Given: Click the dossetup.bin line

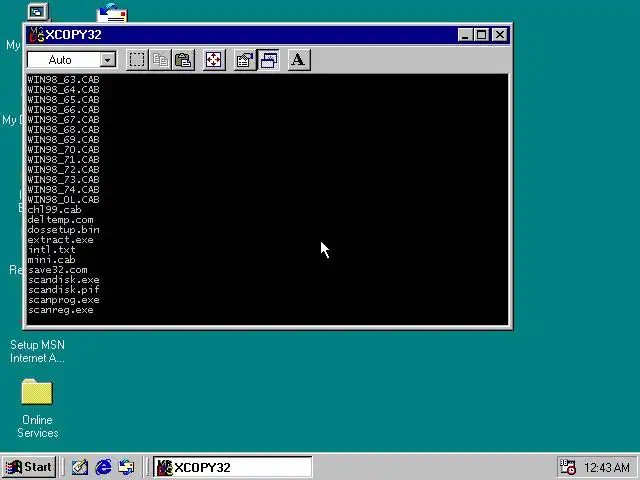Looking at the screenshot, I should pyautogui.click(x=63, y=229).
